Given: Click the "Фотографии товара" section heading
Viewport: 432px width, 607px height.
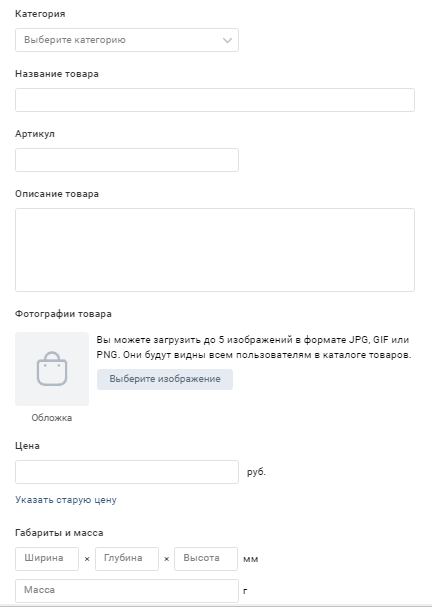Looking at the screenshot, I should pos(63,314).
